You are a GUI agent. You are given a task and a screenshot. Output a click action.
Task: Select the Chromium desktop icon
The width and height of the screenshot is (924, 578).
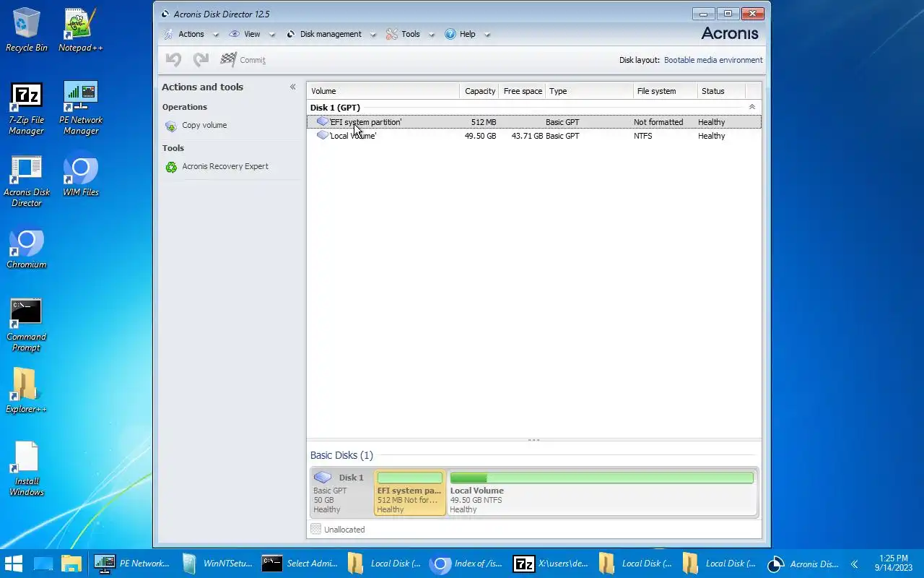pos(27,249)
